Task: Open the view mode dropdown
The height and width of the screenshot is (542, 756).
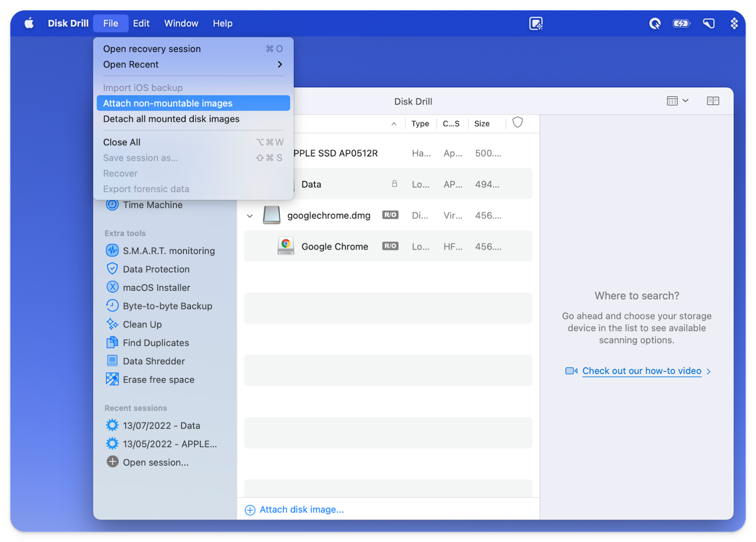Action: click(x=677, y=101)
